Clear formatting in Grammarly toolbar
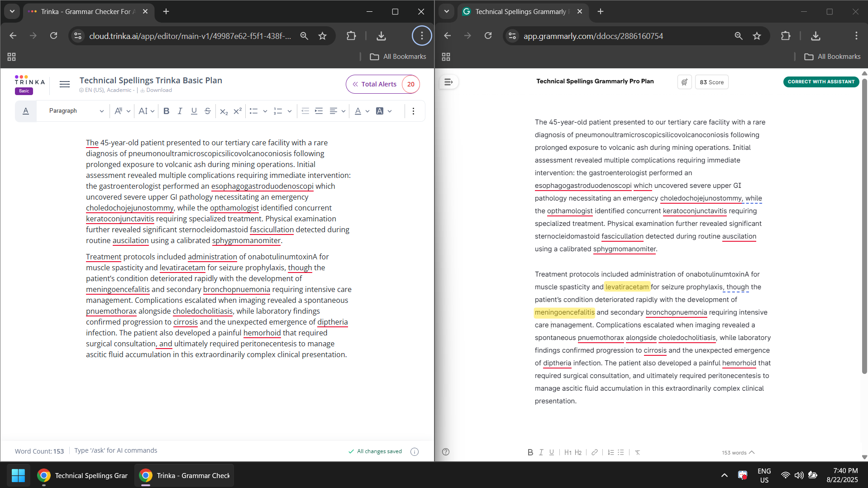 (637, 452)
